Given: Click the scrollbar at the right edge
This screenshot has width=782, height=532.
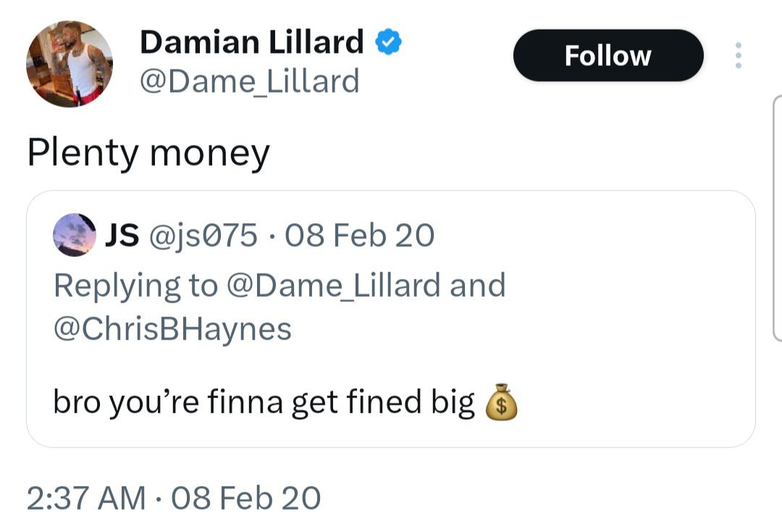Looking at the screenshot, I should [x=778, y=217].
